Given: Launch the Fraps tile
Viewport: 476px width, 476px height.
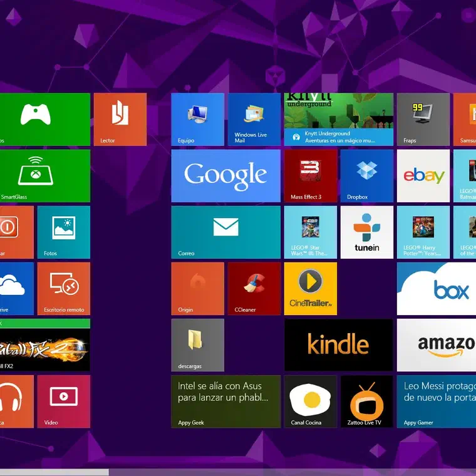Looking at the screenshot, I should tap(423, 119).
